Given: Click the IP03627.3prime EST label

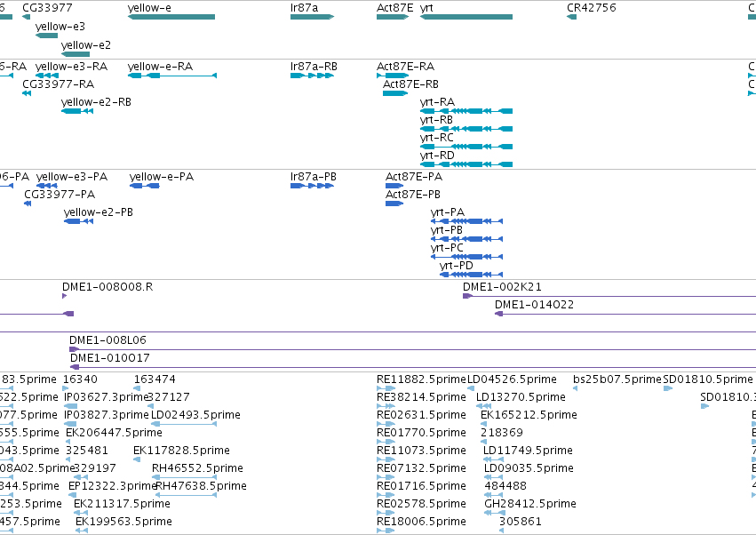Looking at the screenshot, I should [107, 397].
